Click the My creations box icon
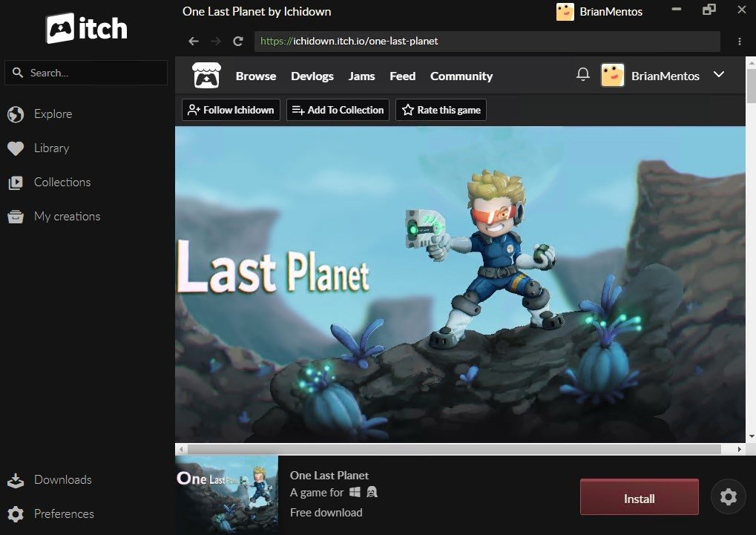 tap(16, 217)
